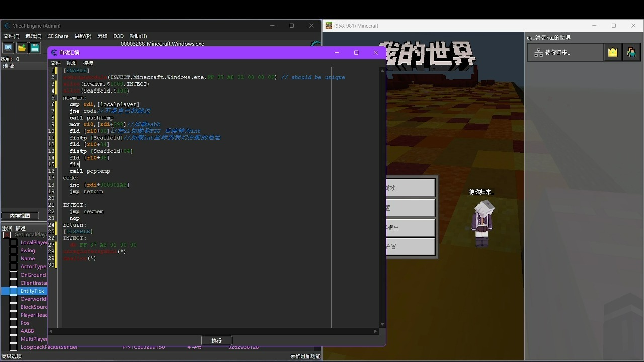Image resolution: width=644 pixels, height=362 pixels.
Task: Click the 激活 column header
Action: (7, 228)
